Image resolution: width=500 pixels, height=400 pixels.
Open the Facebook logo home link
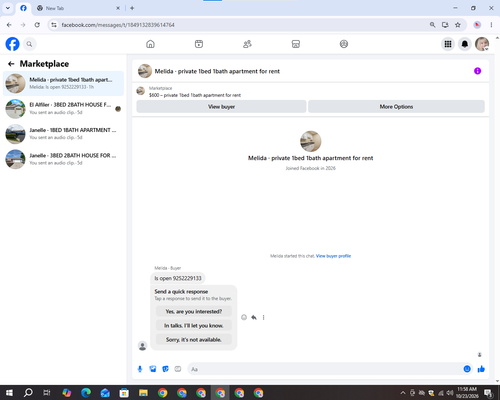12,44
